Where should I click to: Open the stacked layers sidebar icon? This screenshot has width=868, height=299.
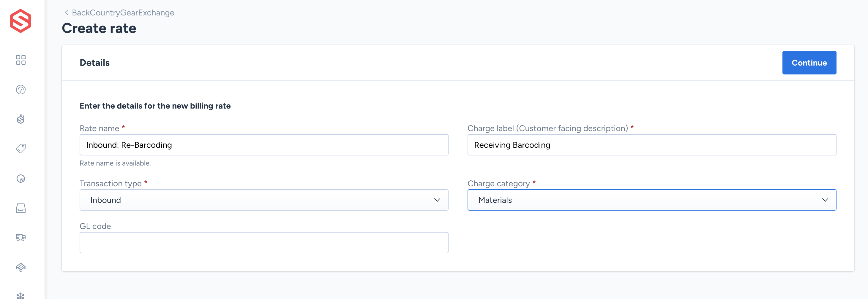click(20, 267)
